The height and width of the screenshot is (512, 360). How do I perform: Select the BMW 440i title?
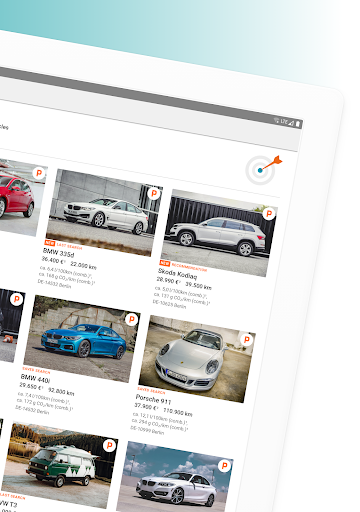pyautogui.click(x=35, y=379)
